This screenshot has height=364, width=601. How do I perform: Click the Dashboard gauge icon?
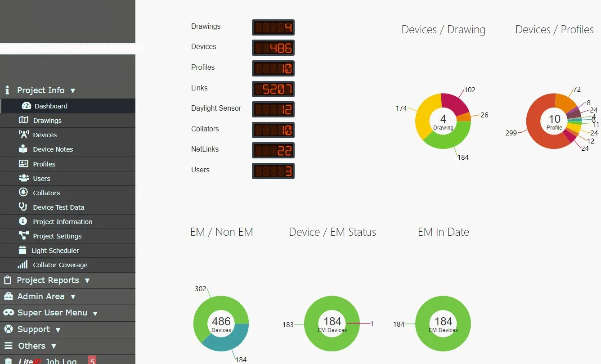point(26,106)
